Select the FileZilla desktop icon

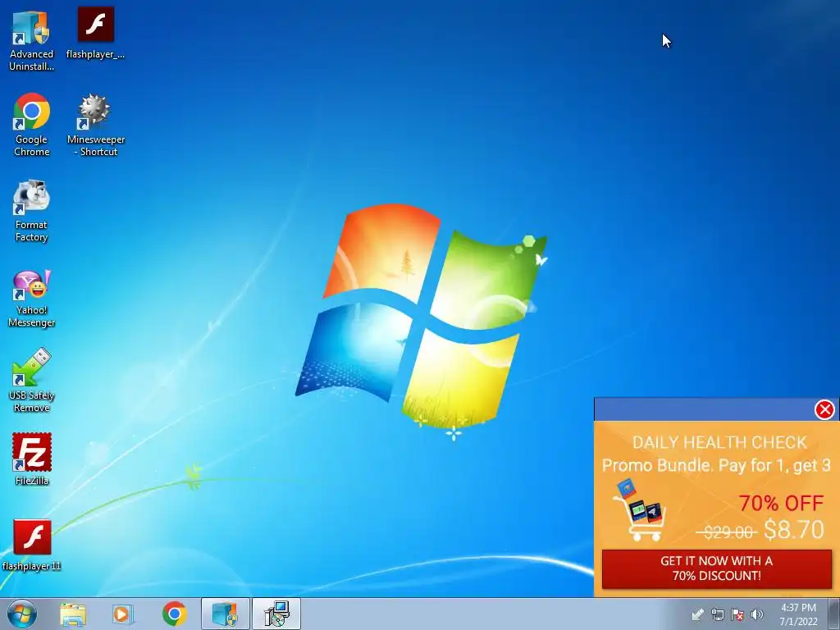click(x=31, y=459)
